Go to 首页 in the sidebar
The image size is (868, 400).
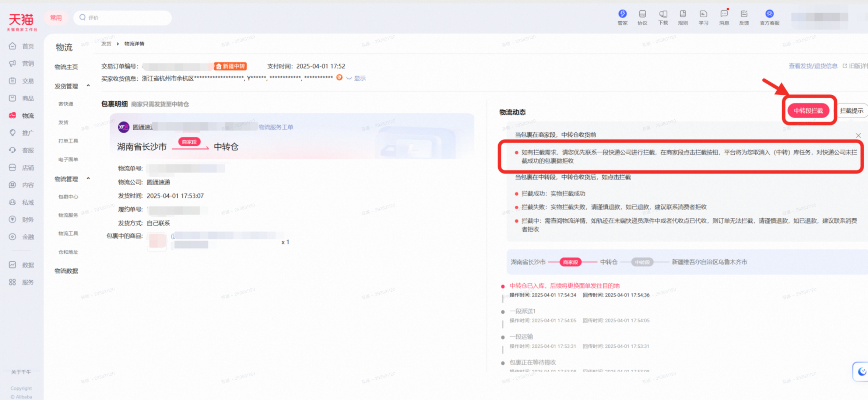[22, 46]
